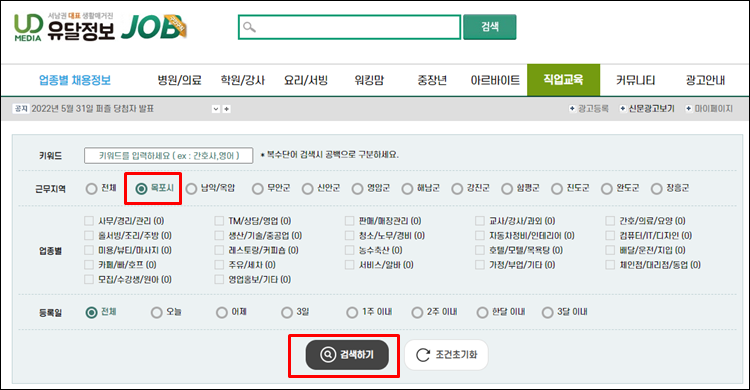Open the 요리/서빙 menu

click(x=306, y=80)
